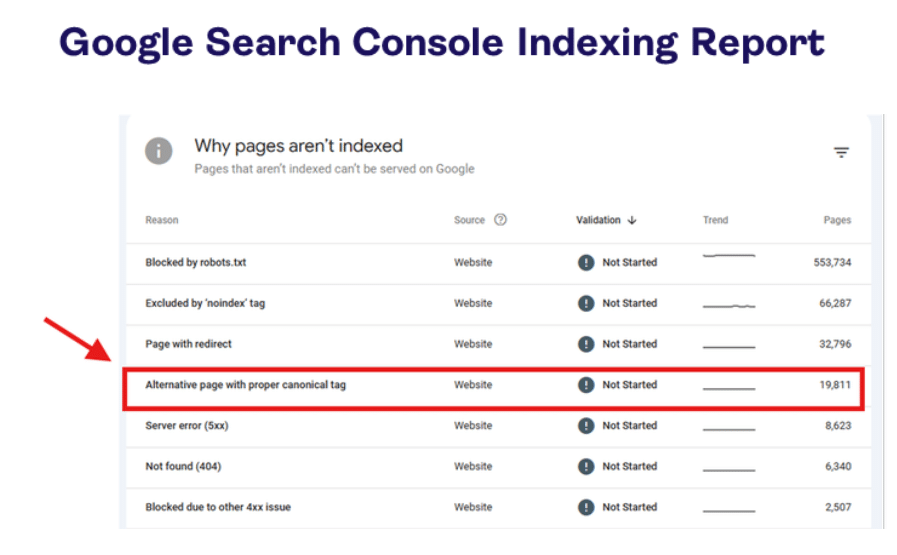Open Blocked due to other 4xx issue

[218, 507]
